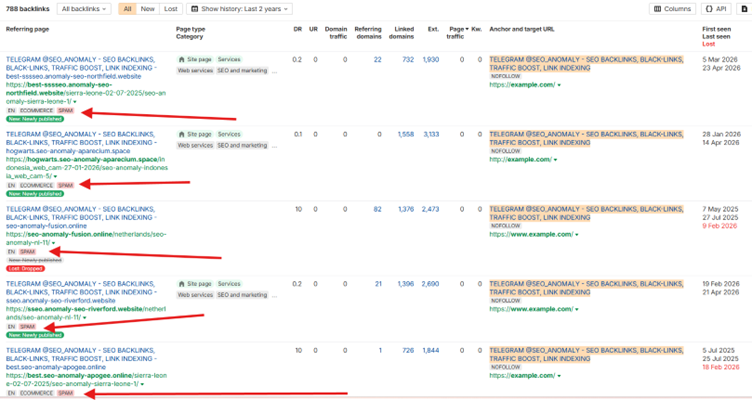Viewport: 752px width, 400px height.
Task: Switch to the New backlinks tab
Action: (148, 9)
